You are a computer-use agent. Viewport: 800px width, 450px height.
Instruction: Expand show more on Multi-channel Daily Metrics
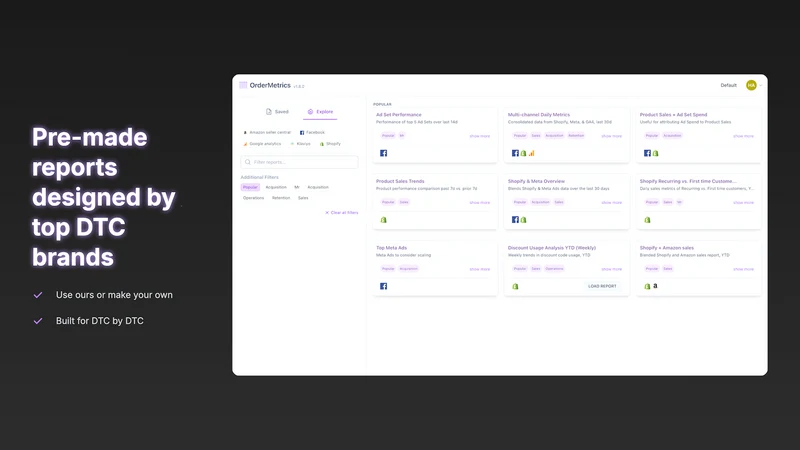pyautogui.click(x=611, y=136)
